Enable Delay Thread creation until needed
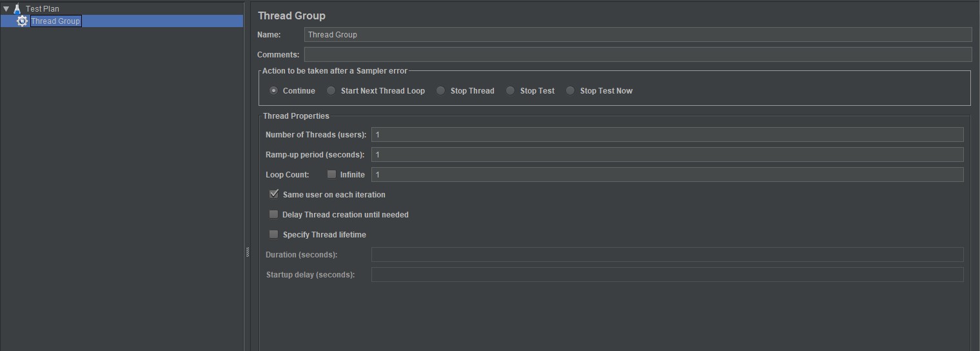Image resolution: width=980 pixels, height=351 pixels. coord(274,215)
